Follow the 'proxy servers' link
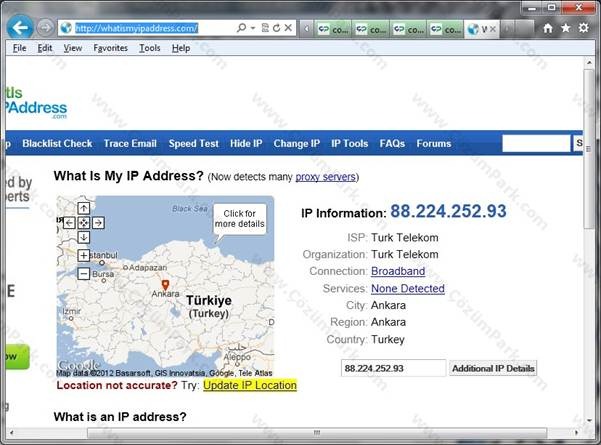601x445 pixels. [325, 177]
